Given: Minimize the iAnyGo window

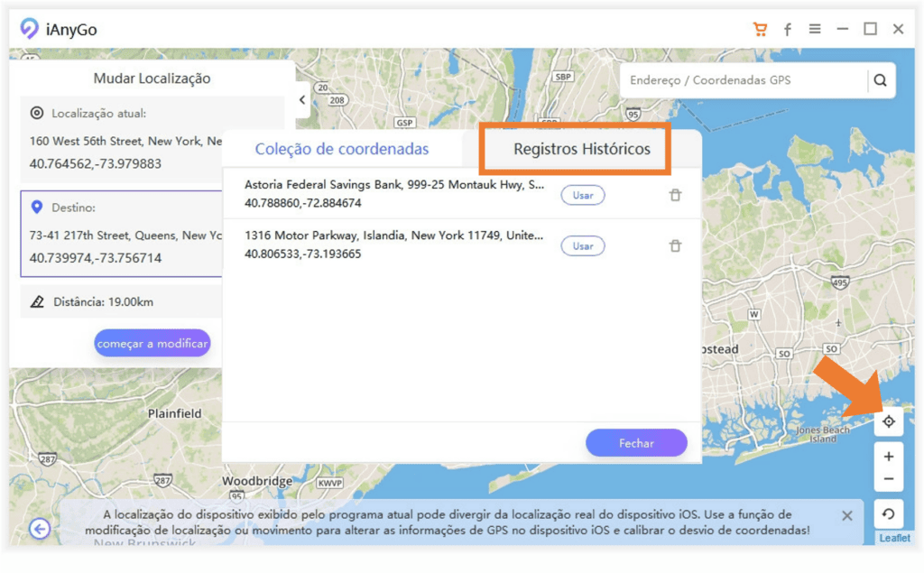Looking at the screenshot, I should [x=843, y=28].
